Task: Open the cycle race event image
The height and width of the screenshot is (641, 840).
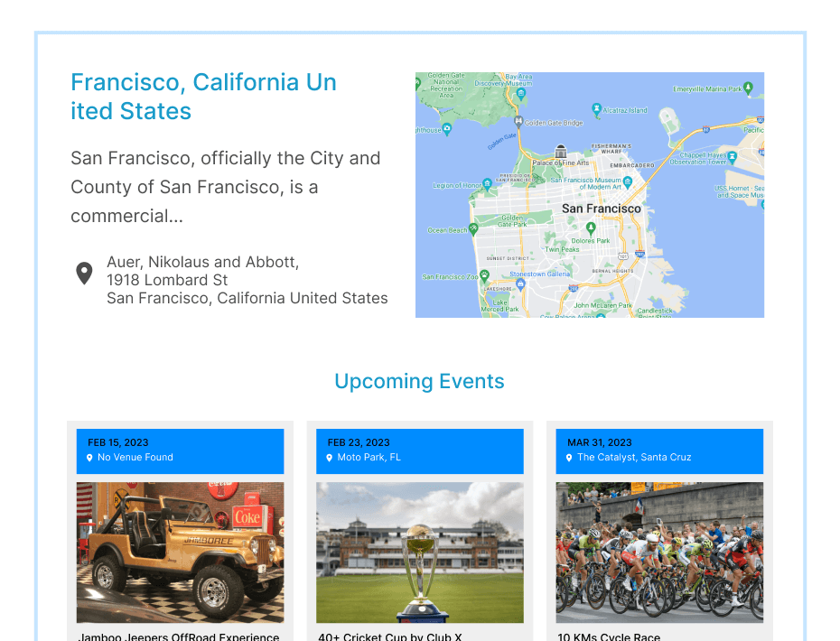Action: pyautogui.click(x=659, y=553)
